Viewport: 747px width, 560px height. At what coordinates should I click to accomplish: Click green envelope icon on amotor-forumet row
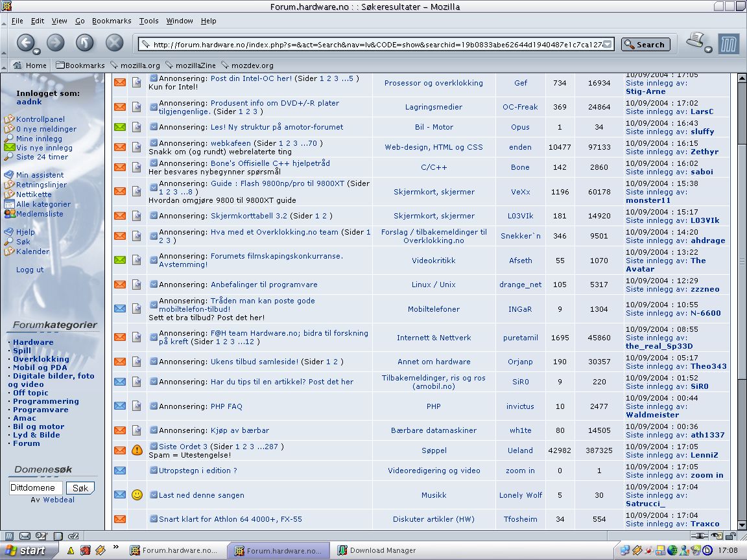tap(120, 127)
